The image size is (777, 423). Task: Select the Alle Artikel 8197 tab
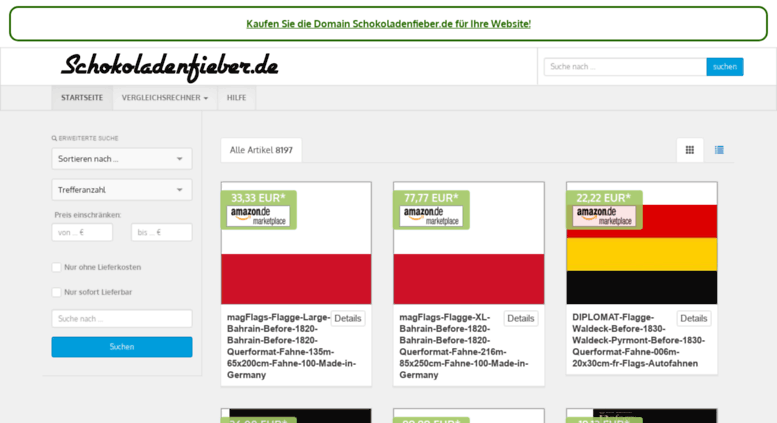click(x=261, y=150)
